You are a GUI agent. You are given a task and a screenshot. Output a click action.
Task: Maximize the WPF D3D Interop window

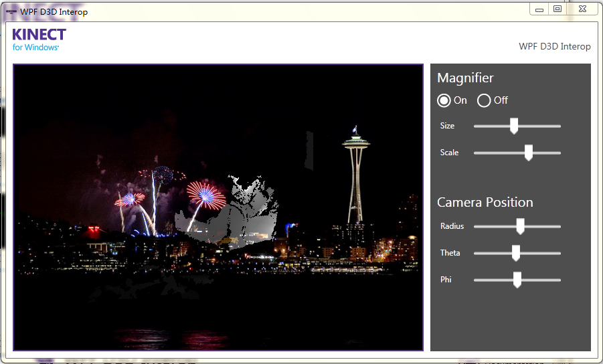[x=557, y=9]
